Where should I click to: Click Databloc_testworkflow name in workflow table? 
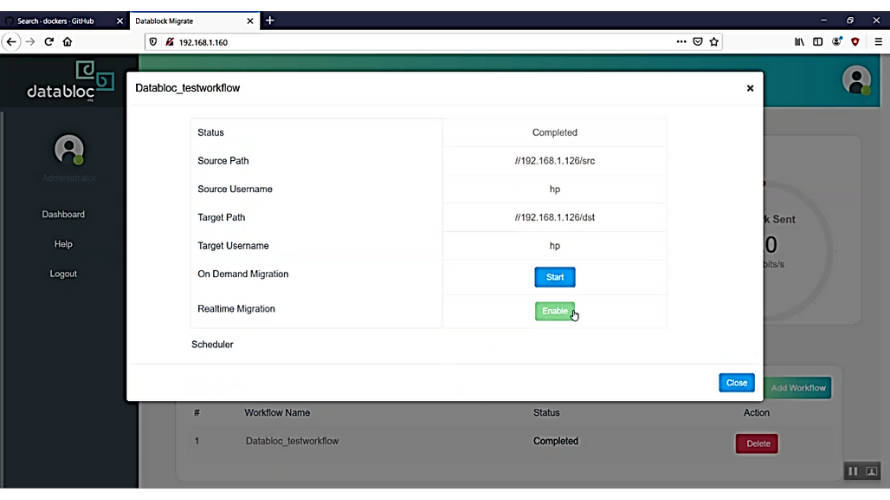click(292, 441)
